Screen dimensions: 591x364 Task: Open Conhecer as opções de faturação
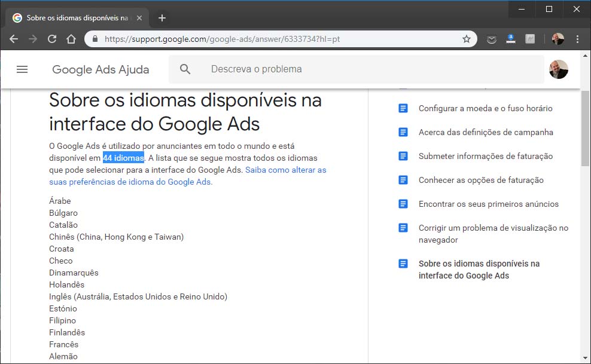481,180
